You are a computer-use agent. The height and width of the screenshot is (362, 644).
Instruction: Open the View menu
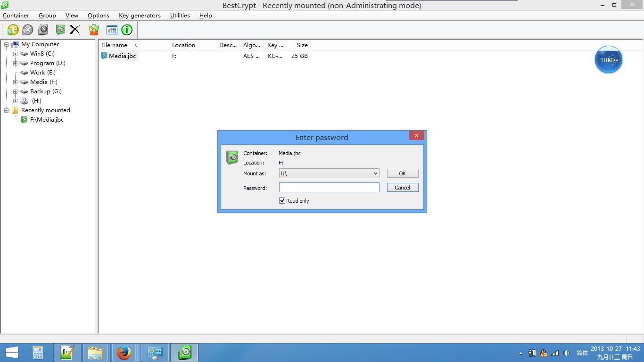[72, 16]
